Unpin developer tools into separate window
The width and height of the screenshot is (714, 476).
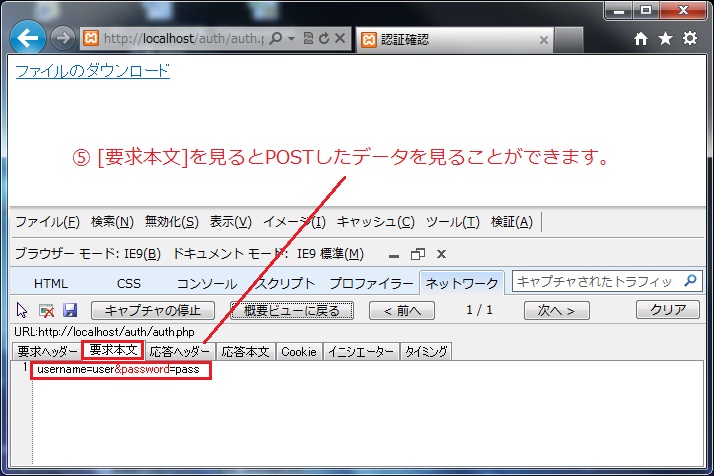(x=418, y=254)
